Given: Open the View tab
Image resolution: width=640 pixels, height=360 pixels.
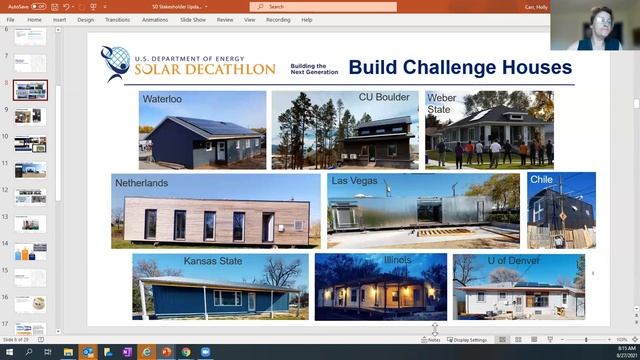Looking at the screenshot, I should 249,20.
